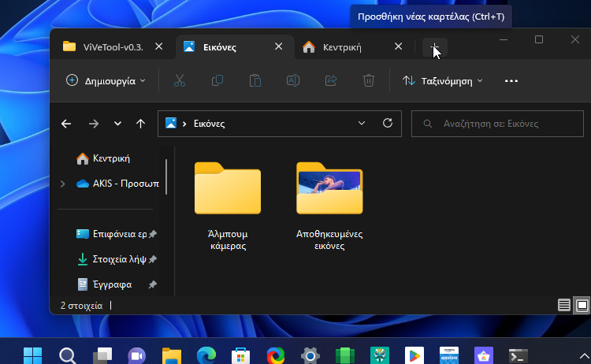Go up one folder level

pos(140,124)
